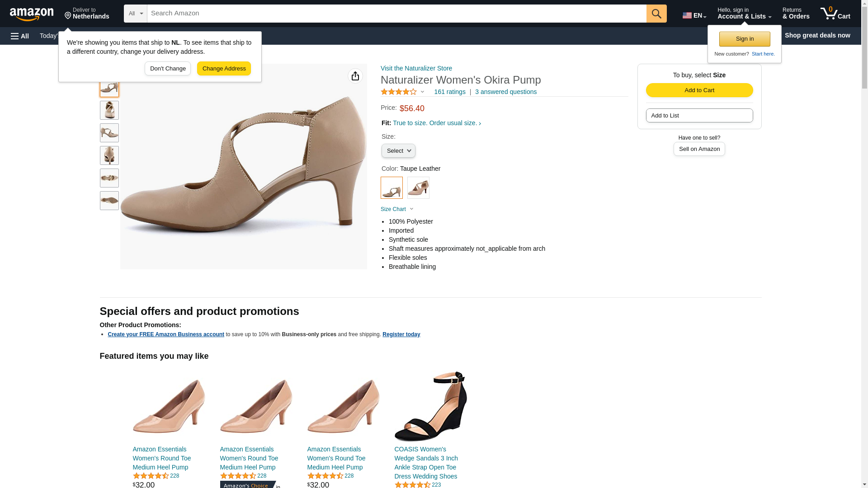Screen dimensions: 868x488
Task: Expand the Size Chart section
Action: 397,209
